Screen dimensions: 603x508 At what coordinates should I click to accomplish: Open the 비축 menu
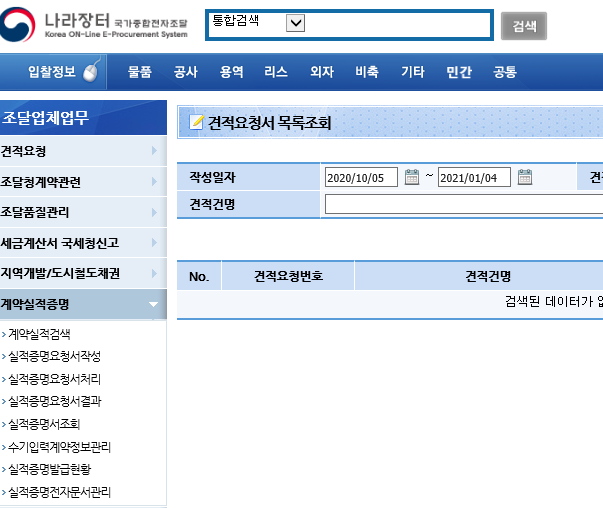pyautogui.click(x=367, y=72)
